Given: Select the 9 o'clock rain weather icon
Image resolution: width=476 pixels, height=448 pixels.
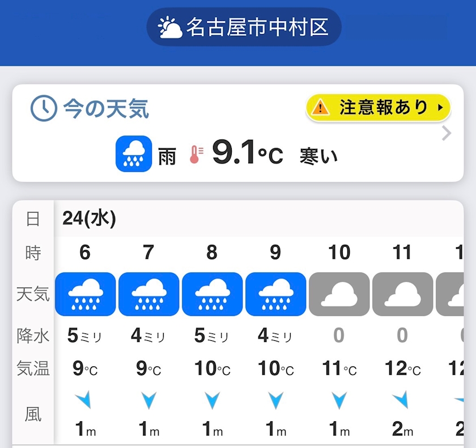Looking at the screenshot, I should coord(275,294).
